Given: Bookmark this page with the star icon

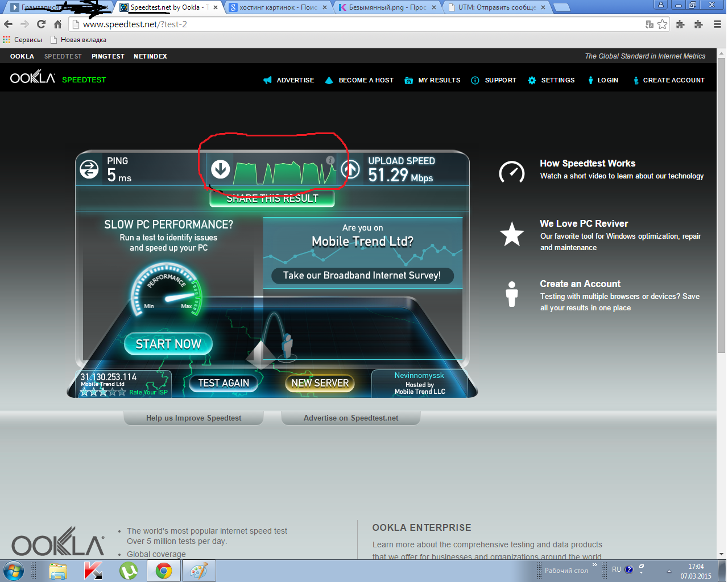Looking at the screenshot, I should click(x=662, y=24).
